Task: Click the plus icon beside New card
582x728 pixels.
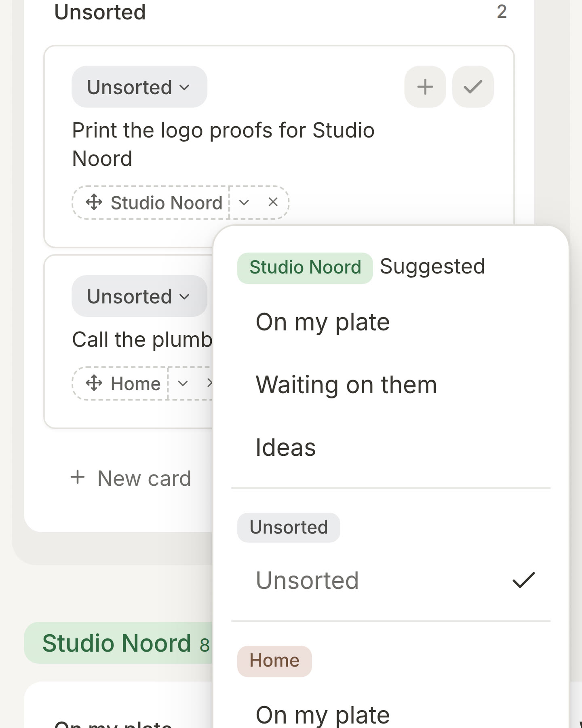Action: pyautogui.click(x=78, y=477)
